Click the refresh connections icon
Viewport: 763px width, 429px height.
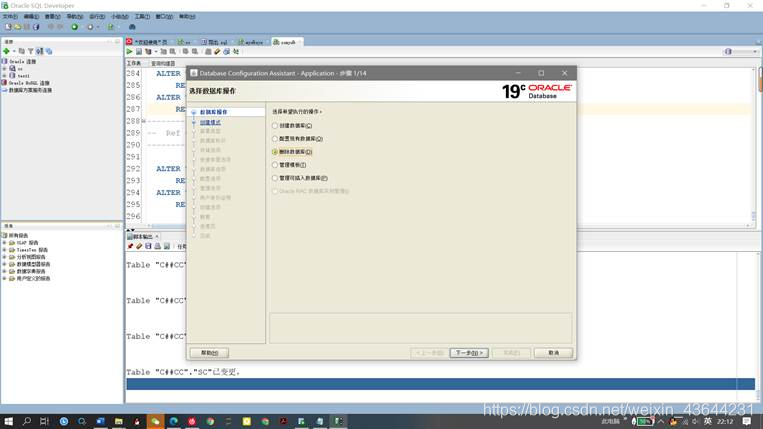point(21,51)
